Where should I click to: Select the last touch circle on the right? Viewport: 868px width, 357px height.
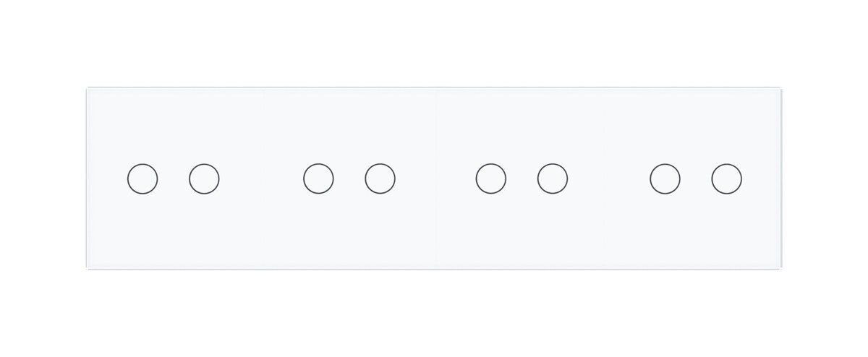point(726,178)
